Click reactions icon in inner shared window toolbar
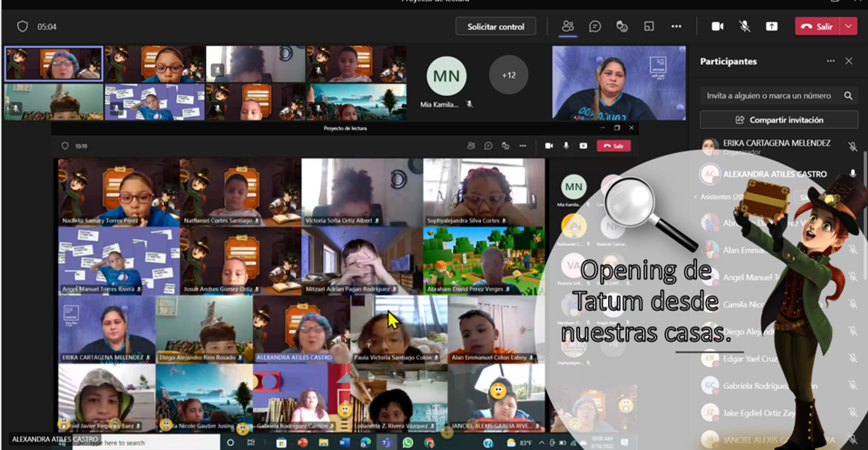 coord(505,146)
